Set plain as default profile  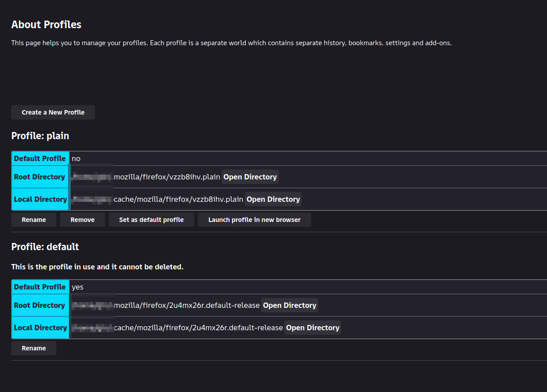(151, 220)
